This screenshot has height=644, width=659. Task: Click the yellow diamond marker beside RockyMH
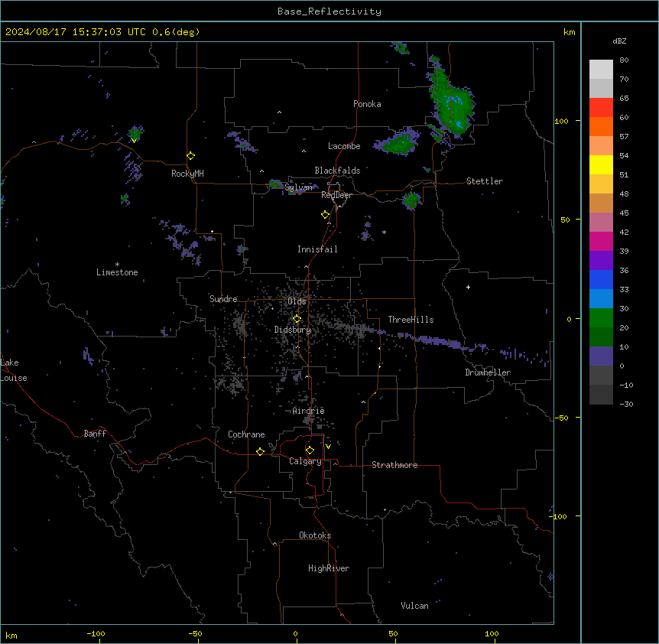click(191, 156)
